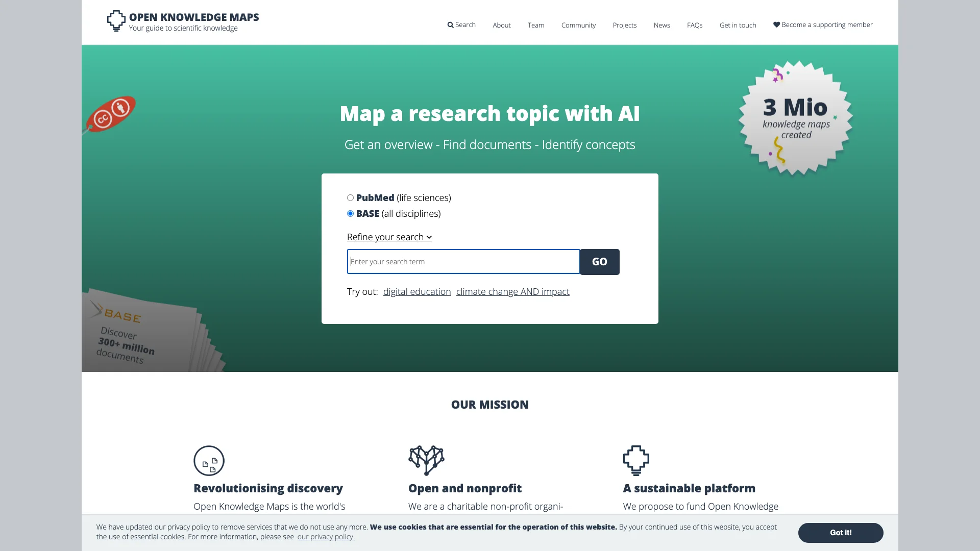
Task: Click the heart icon to become supporting member
Action: pos(776,24)
